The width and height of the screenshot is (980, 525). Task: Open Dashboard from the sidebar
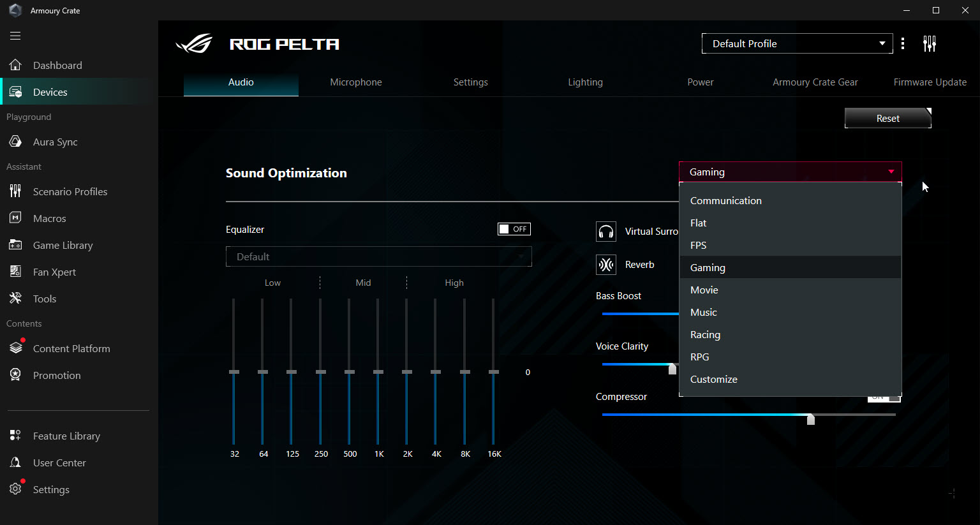click(79, 65)
